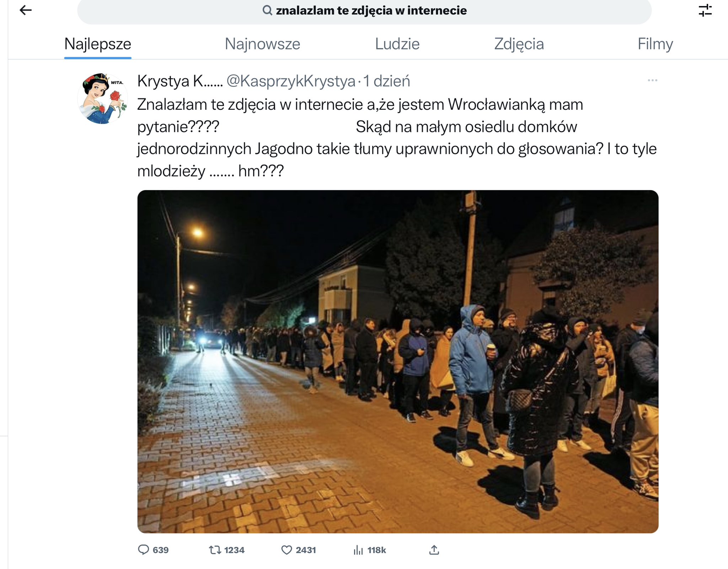Switch to the Ludzie tab

[397, 44]
